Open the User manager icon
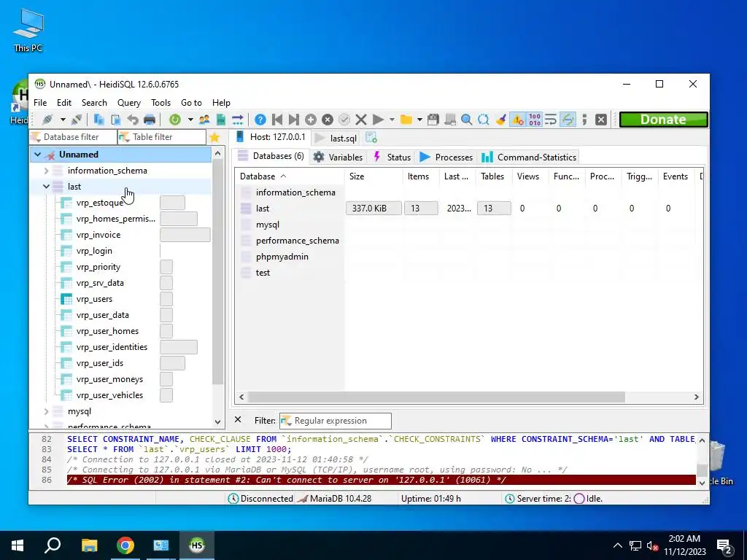The image size is (747, 560). click(x=204, y=120)
